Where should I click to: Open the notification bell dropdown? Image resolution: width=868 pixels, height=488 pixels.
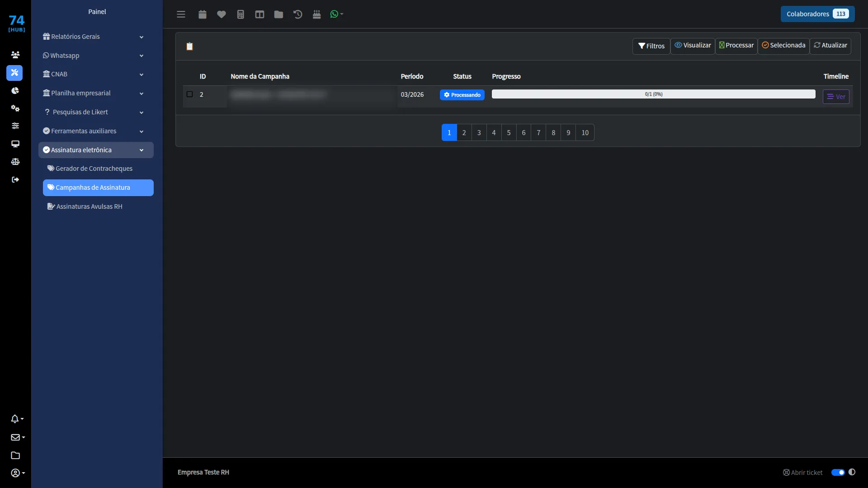click(17, 419)
